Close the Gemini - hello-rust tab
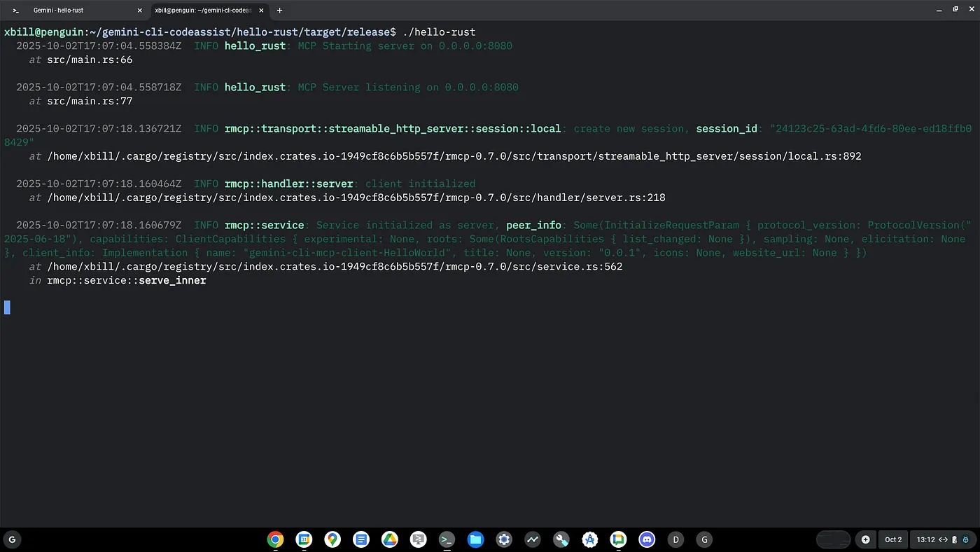This screenshot has width=980, height=552. coord(139,11)
